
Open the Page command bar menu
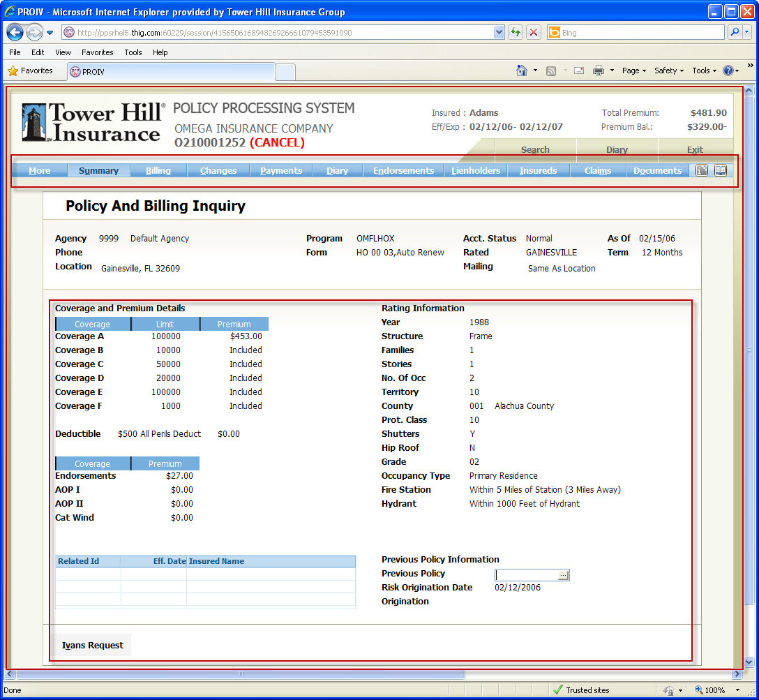(633, 70)
